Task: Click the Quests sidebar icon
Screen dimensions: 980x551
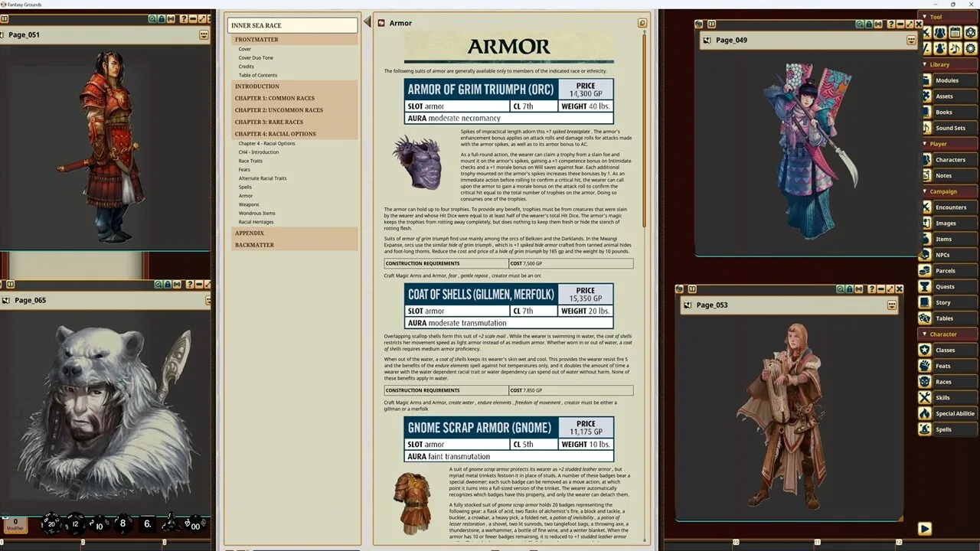Action: tap(925, 287)
